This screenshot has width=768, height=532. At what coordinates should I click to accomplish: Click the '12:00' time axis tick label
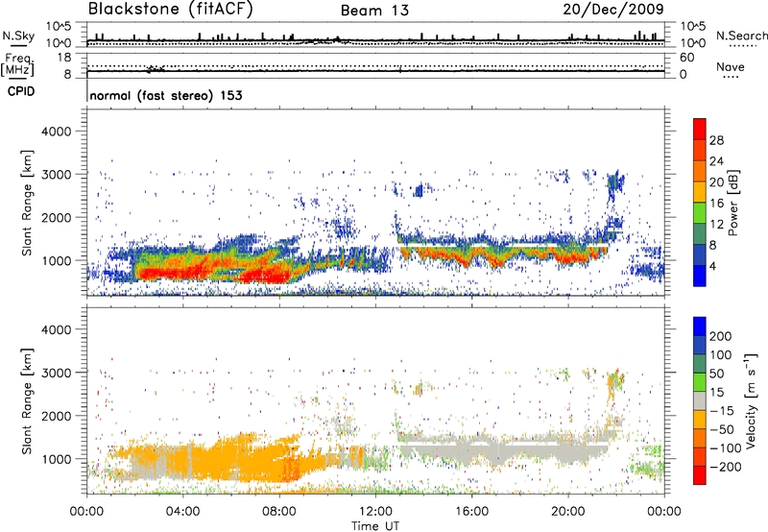375,512
